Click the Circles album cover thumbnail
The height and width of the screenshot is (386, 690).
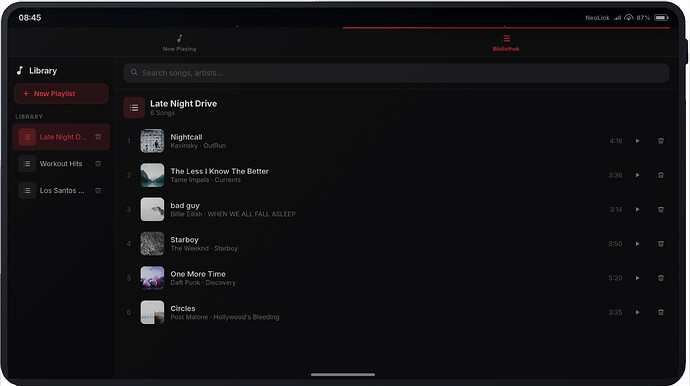point(152,312)
